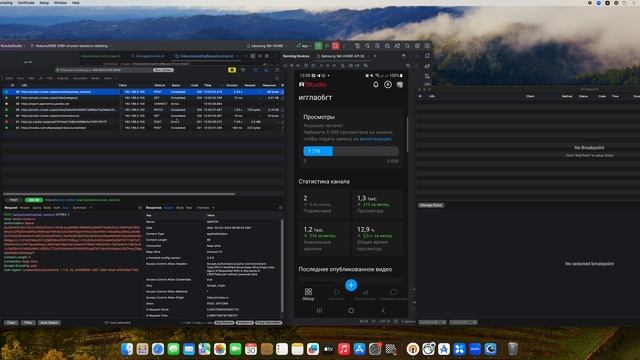Open RutubeStudio project dropdown

[x=12, y=46]
